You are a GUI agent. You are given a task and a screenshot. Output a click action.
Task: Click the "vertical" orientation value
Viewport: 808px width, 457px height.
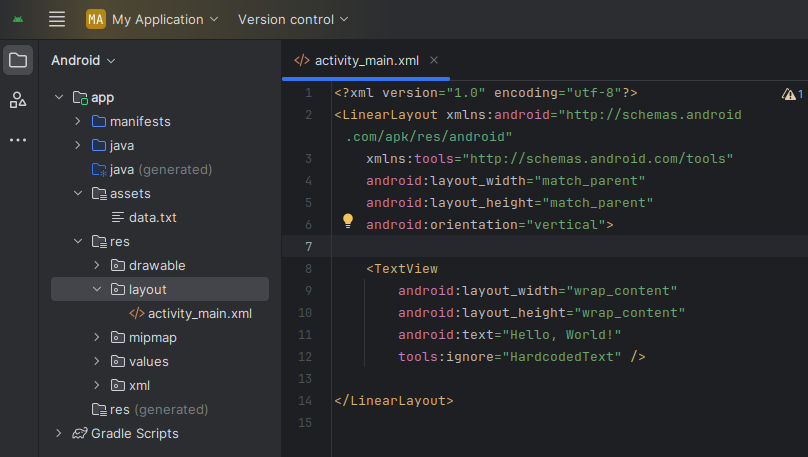tap(566, 225)
